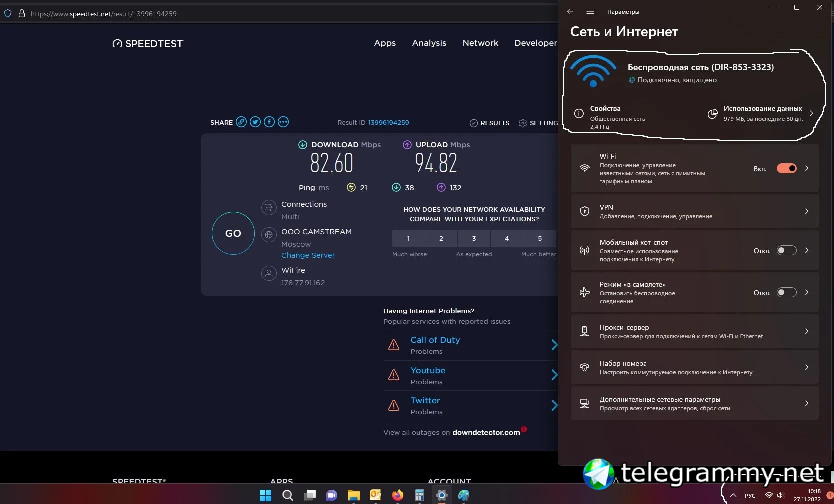Open the Settings hamburger navigation menu

coord(590,11)
